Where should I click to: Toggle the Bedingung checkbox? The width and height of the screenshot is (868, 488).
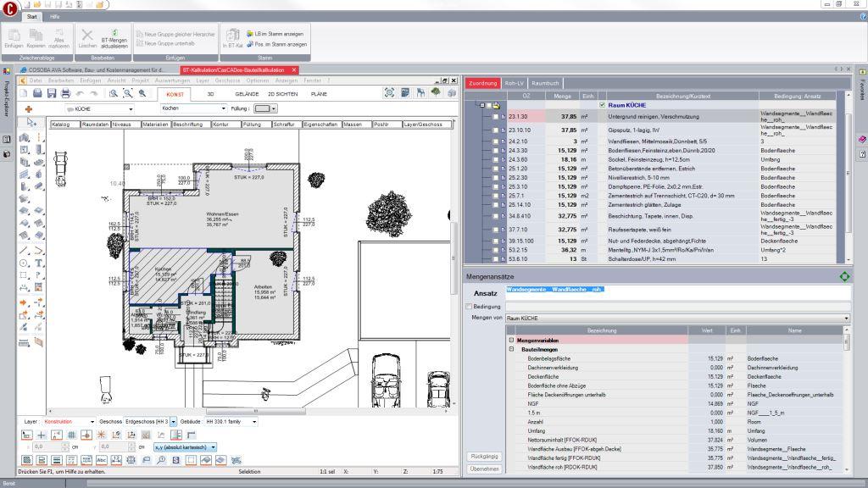469,306
